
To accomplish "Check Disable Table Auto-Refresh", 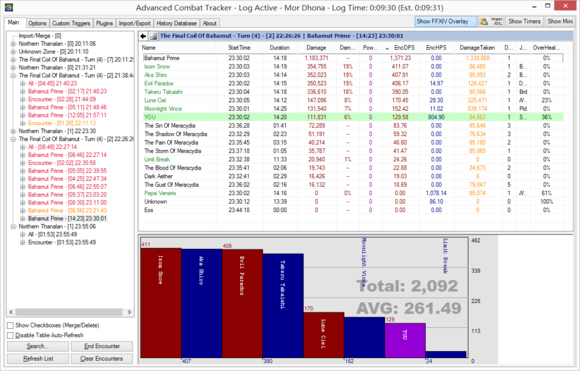I will point(10,335).
